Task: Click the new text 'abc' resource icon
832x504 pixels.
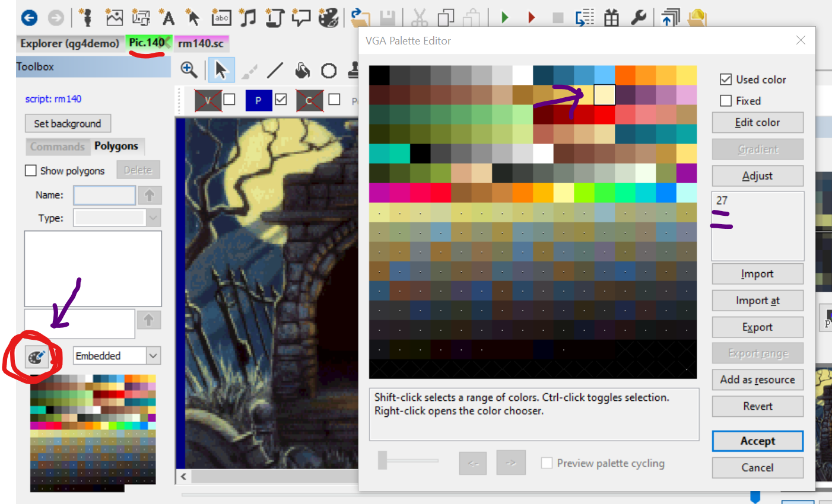Action: [221, 18]
